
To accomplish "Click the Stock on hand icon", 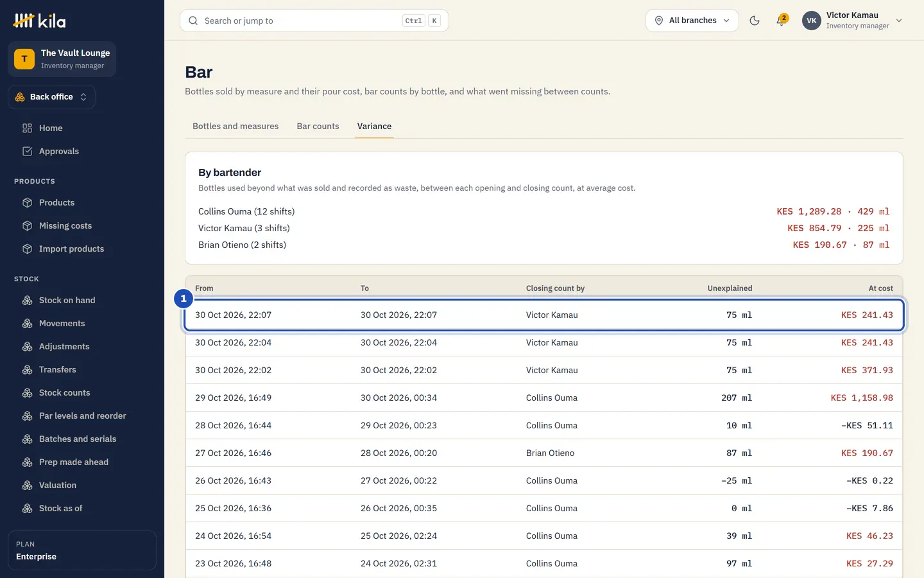I will [27, 300].
